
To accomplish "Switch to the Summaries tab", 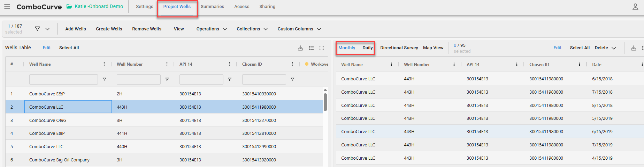I will tap(212, 7).
